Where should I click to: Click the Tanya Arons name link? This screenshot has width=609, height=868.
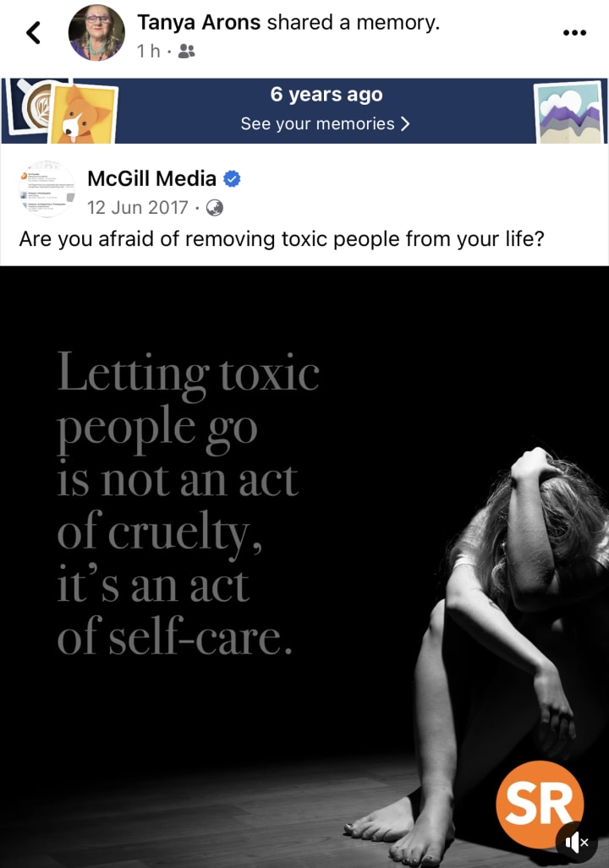click(199, 23)
